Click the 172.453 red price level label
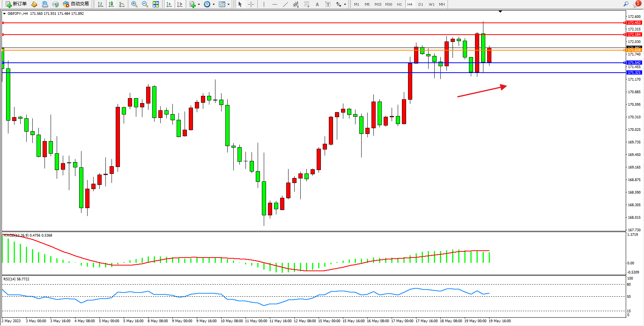 (634, 23)
